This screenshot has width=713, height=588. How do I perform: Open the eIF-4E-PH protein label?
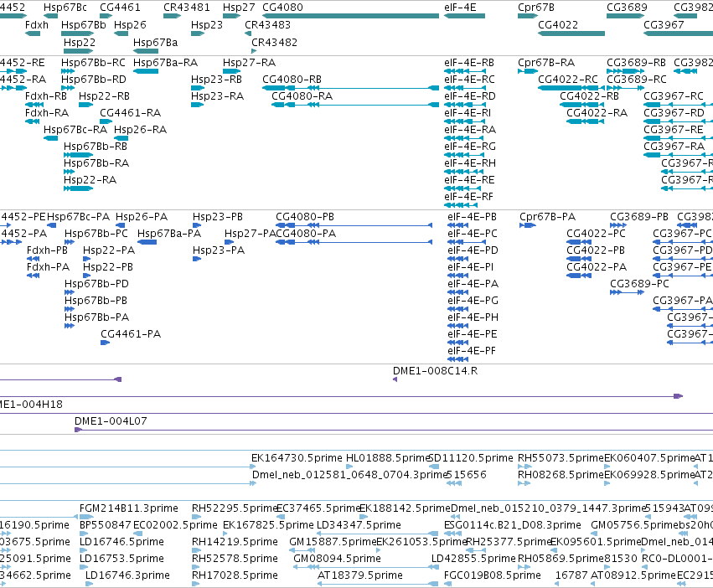tap(473, 317)
